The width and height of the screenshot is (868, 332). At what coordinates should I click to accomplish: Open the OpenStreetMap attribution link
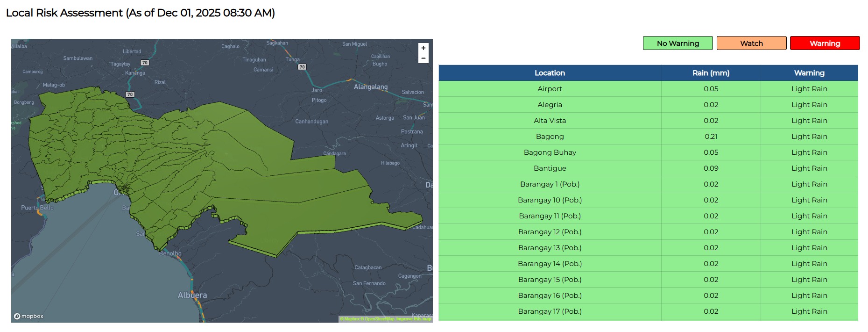click(x=377, y=319)
